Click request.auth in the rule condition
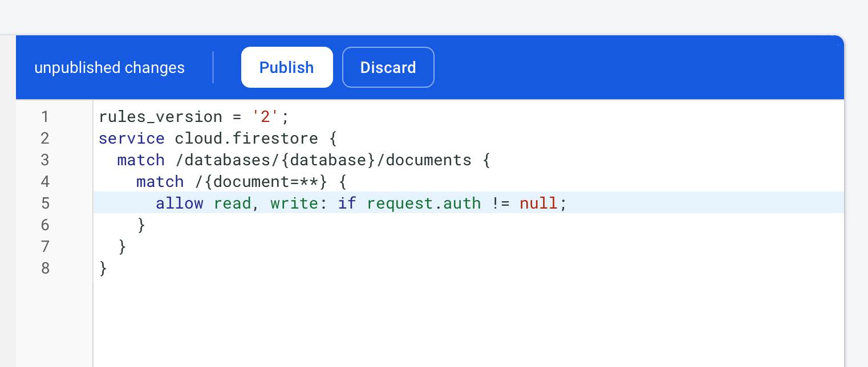Screen dimensions: 868x367 point(423,203)
